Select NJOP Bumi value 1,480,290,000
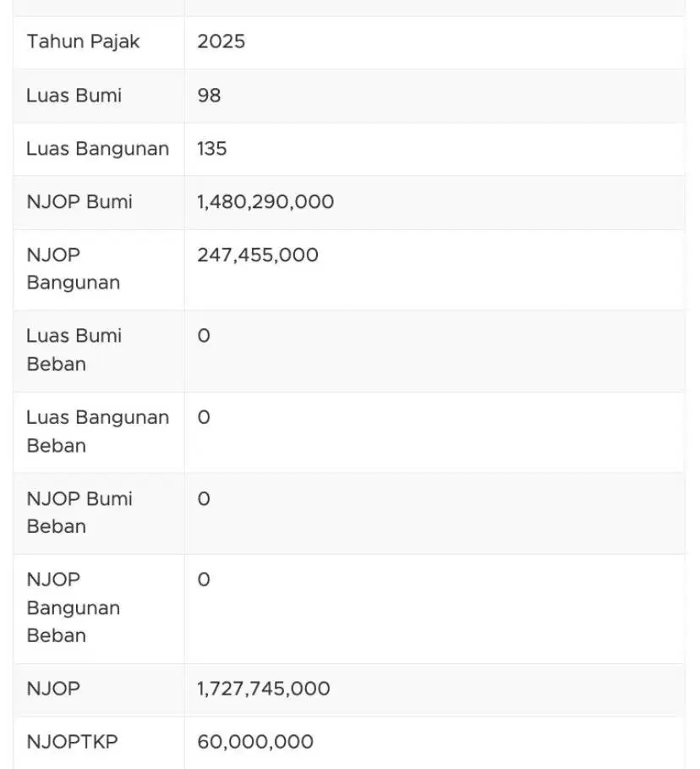The width and height of the screenshot is (700, 769). [x=265, y=202]
